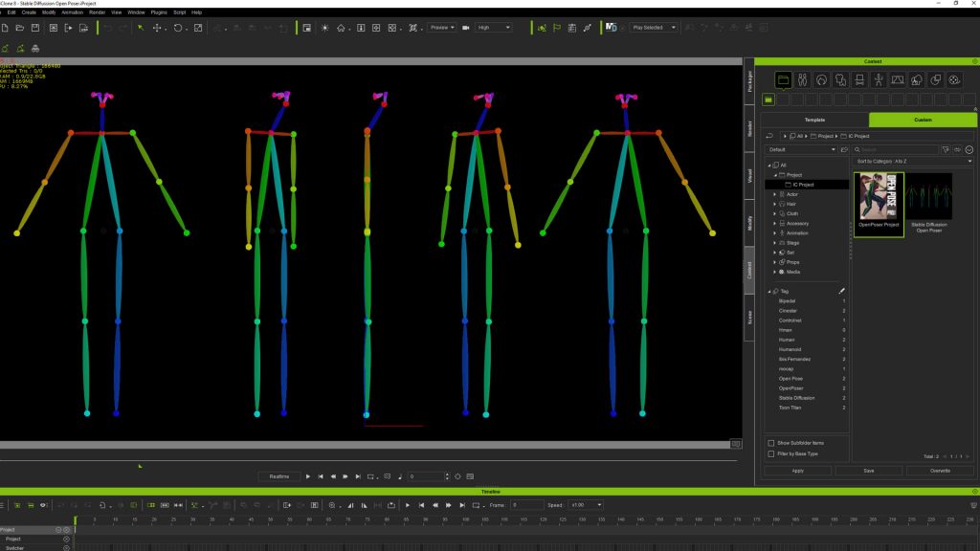
Task: Enable the Filter by Base Type checkbox
Action: (x=771, y=453)
